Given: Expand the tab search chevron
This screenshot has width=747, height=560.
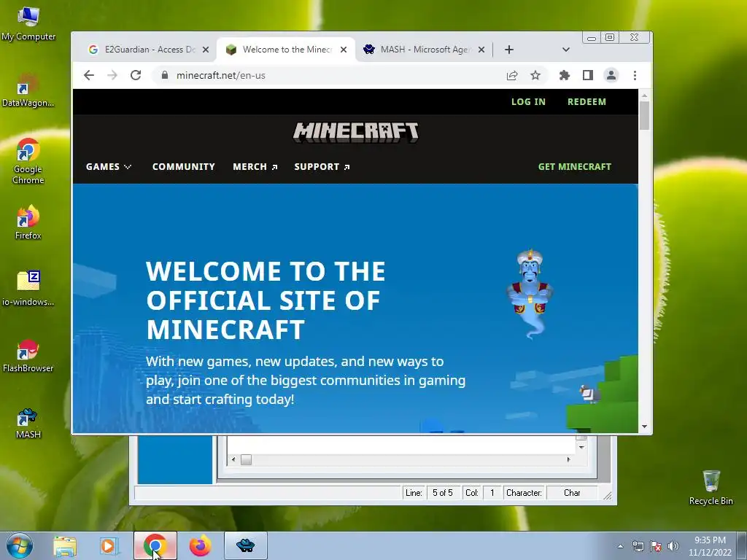Looking at the screenshot, I should (x=565, y=50).
